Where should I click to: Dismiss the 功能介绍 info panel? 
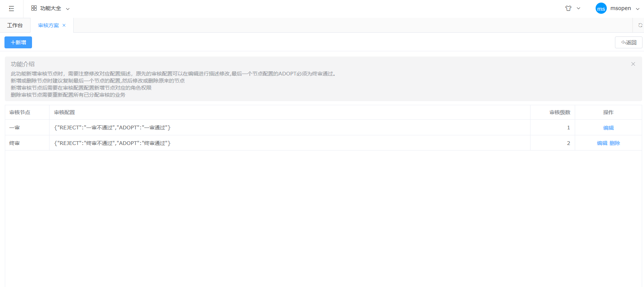pos(633,64)
